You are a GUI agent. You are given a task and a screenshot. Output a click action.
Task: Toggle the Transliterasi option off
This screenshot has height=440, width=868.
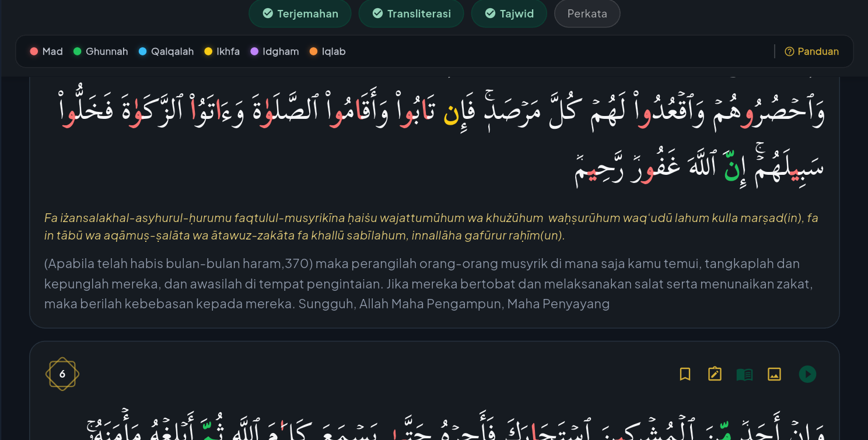tap(411, 13)
